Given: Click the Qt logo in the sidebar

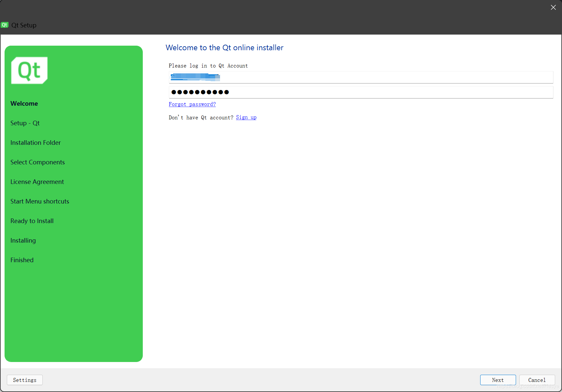Looking at the screenshot, I should pyautogui.click(x=29, y=70).
